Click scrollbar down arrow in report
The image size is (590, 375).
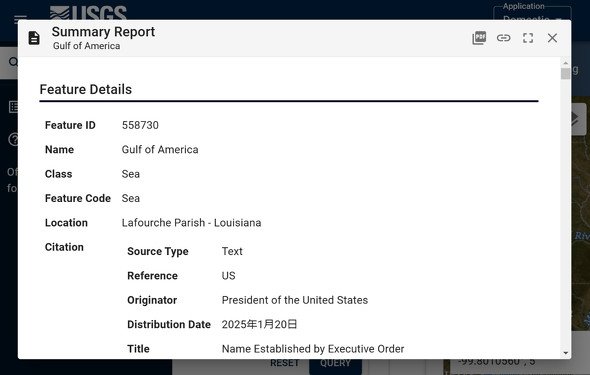(x=566, y=353)
